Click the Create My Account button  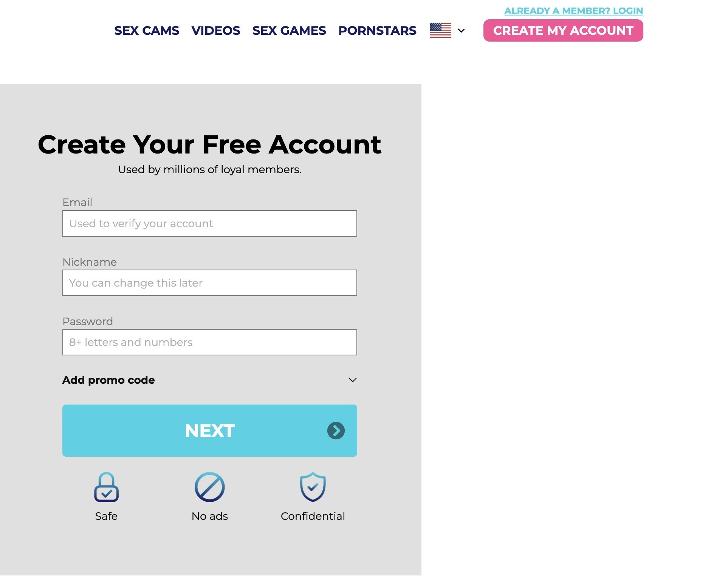click(563, 30)
